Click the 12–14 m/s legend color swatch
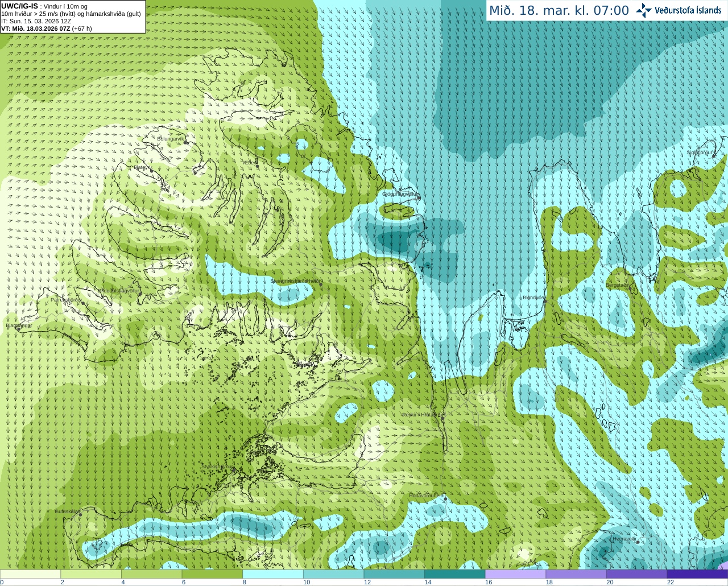The height and width of the screenshot is (586, 728). (394, 574)
